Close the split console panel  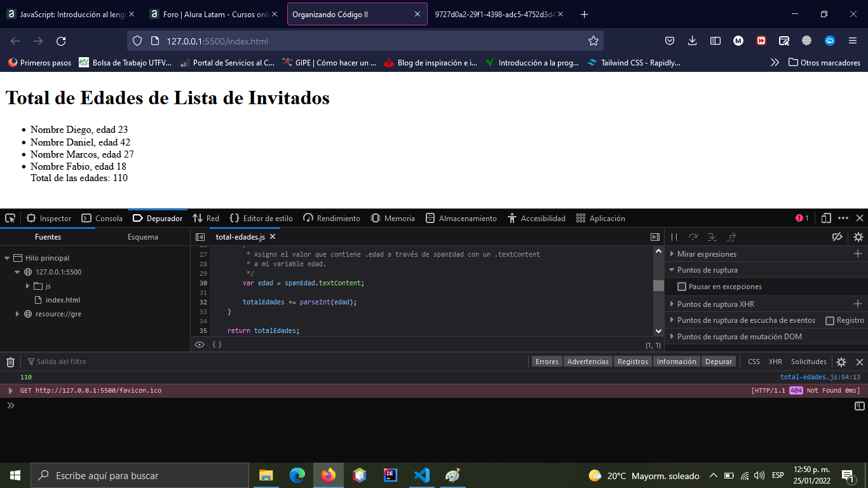[x=860, y=362]
